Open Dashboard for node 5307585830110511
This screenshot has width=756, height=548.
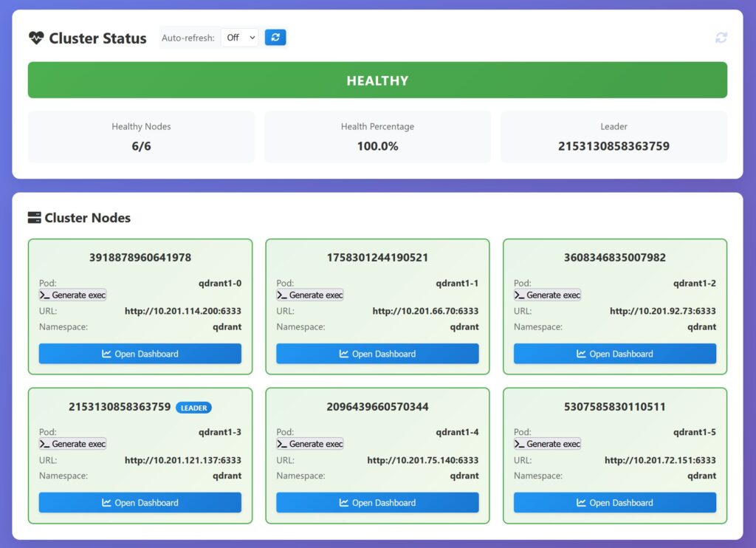(x=615, y=503)
